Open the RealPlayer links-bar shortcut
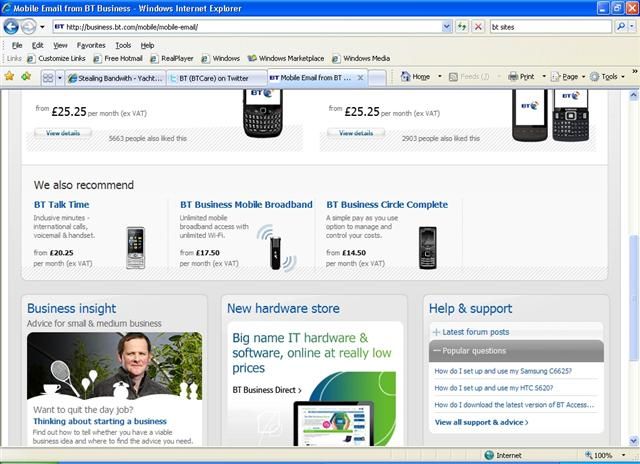This screenshot has height=464, width=640. coord(172,58)
